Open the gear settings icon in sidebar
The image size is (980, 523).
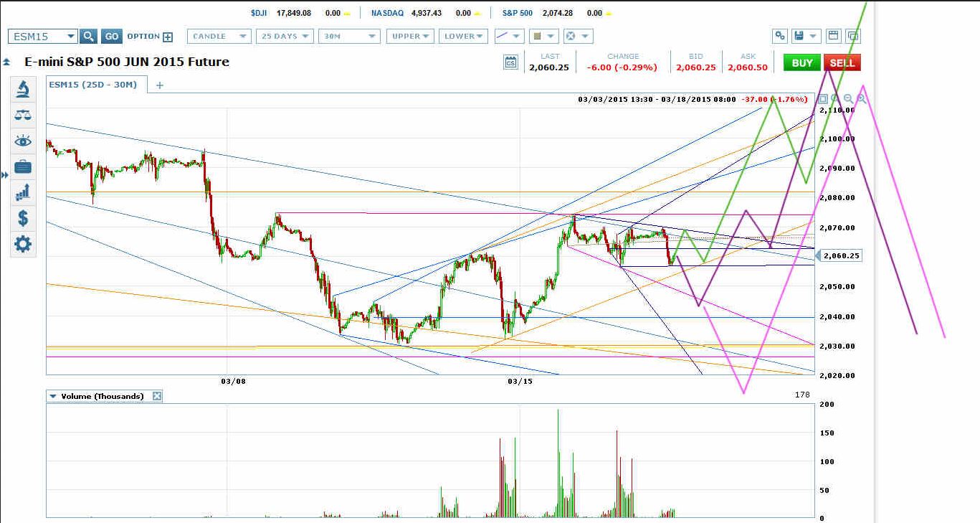pos(23,245)
